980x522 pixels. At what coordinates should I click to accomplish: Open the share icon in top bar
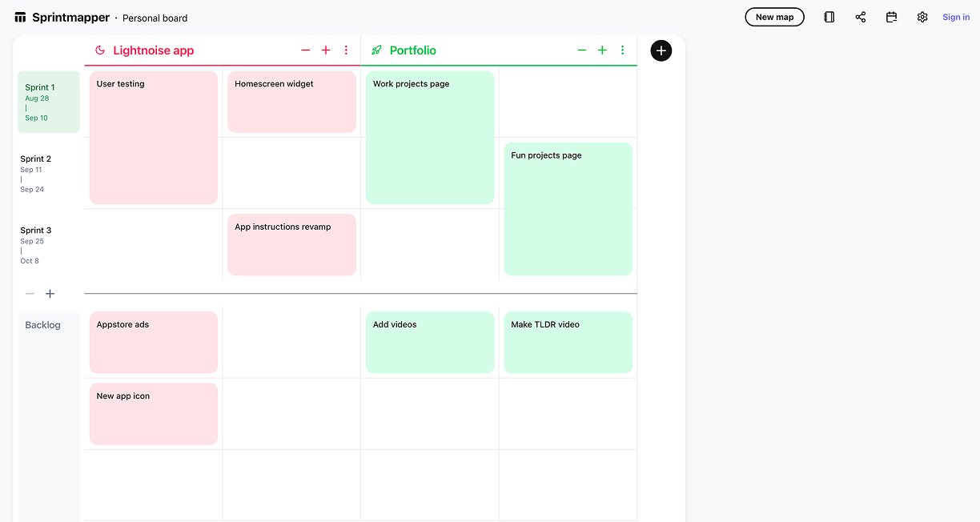861,17
